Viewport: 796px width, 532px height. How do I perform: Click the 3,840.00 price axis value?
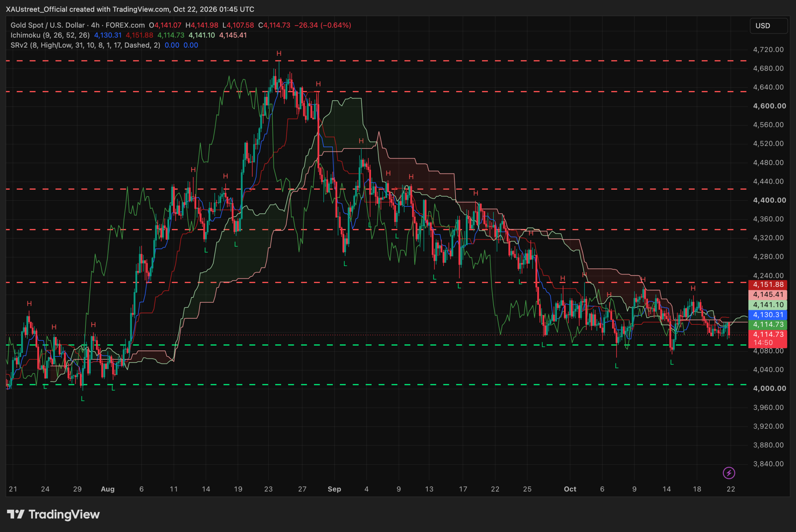tap(768, 463)
